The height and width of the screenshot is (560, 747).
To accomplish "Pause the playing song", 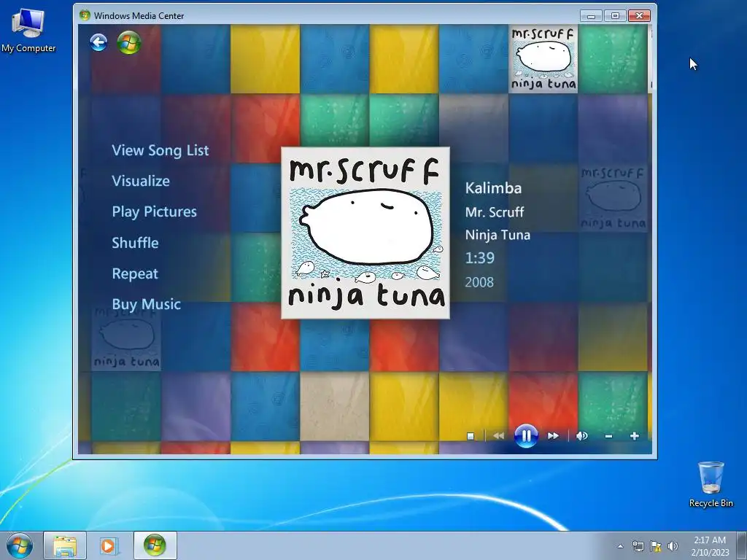I will coord(526,436).
